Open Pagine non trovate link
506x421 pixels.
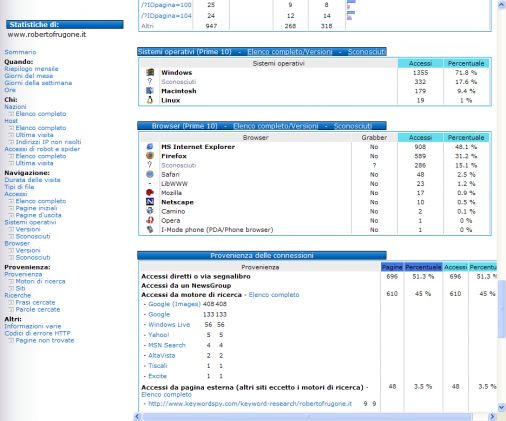[x=45, y=340]
